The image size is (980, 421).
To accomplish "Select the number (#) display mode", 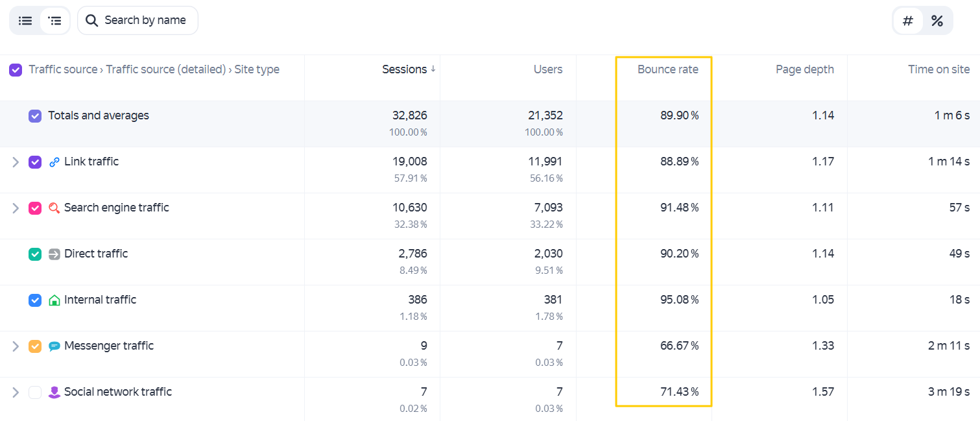I will 908,21.
